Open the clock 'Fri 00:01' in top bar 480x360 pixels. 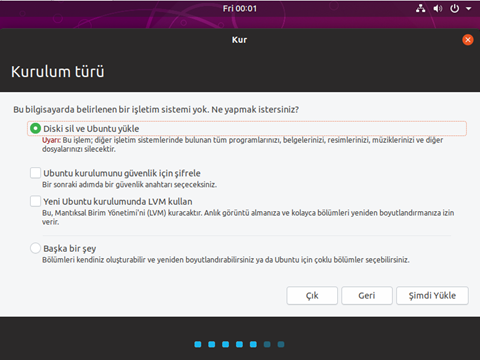[x=240, y=8]
